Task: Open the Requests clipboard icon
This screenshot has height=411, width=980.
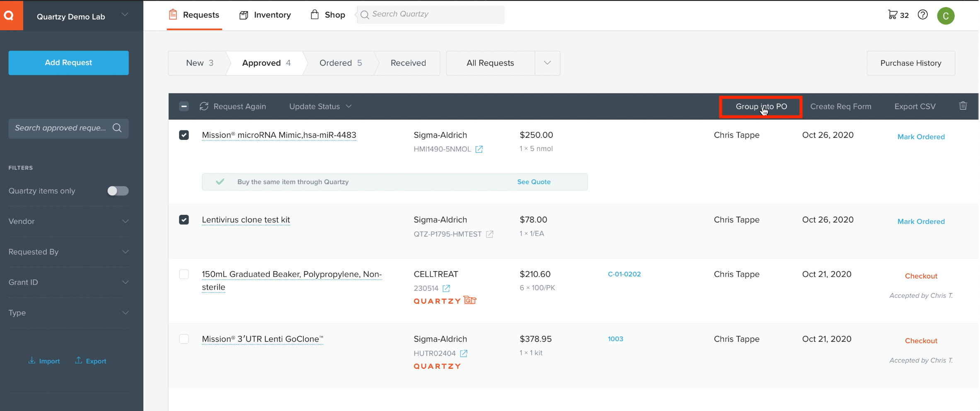Action: (x=173, y=14)
